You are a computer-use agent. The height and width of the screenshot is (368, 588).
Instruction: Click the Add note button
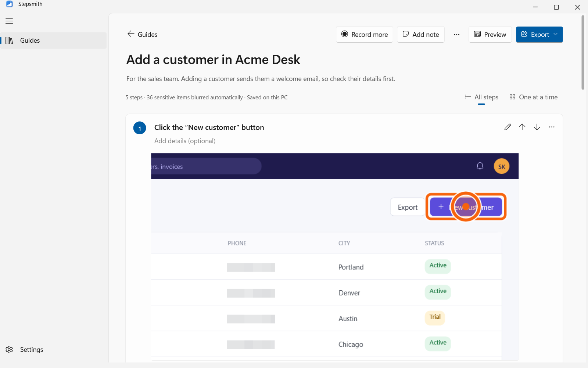pyautogui.click(x=421, y=34)
